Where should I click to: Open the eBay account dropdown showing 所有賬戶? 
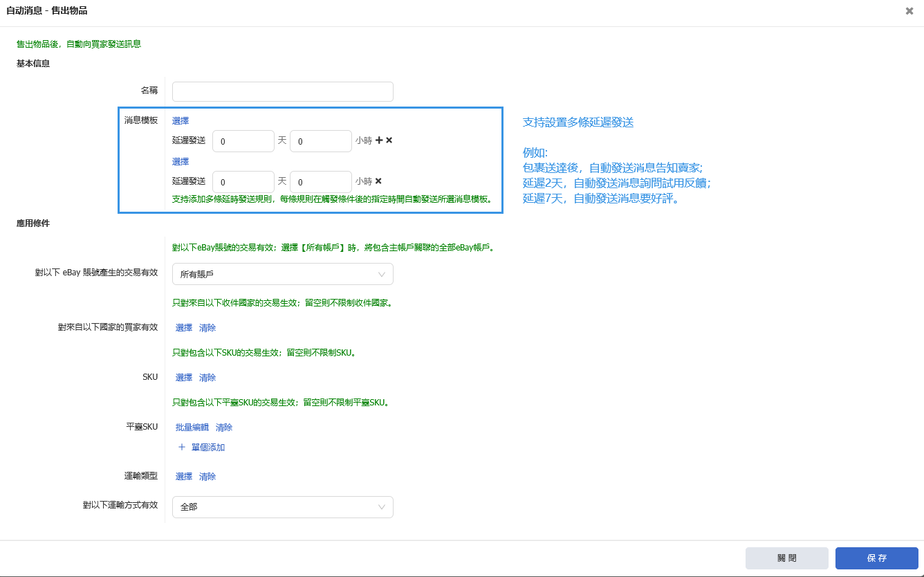click(x=282, y=274)
